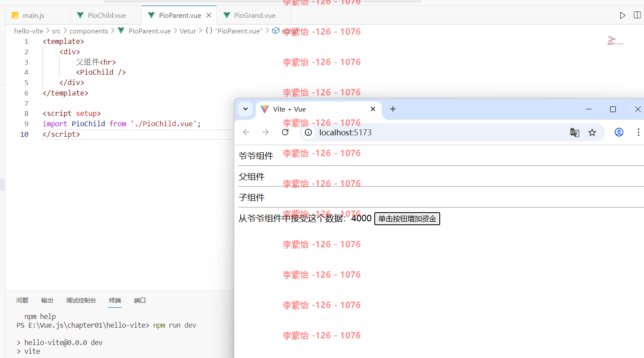This screenshot has height=358, width=644.
Task: Click the npm run dev terminal line
Action: pyautogui.click(x=106, y=325)
